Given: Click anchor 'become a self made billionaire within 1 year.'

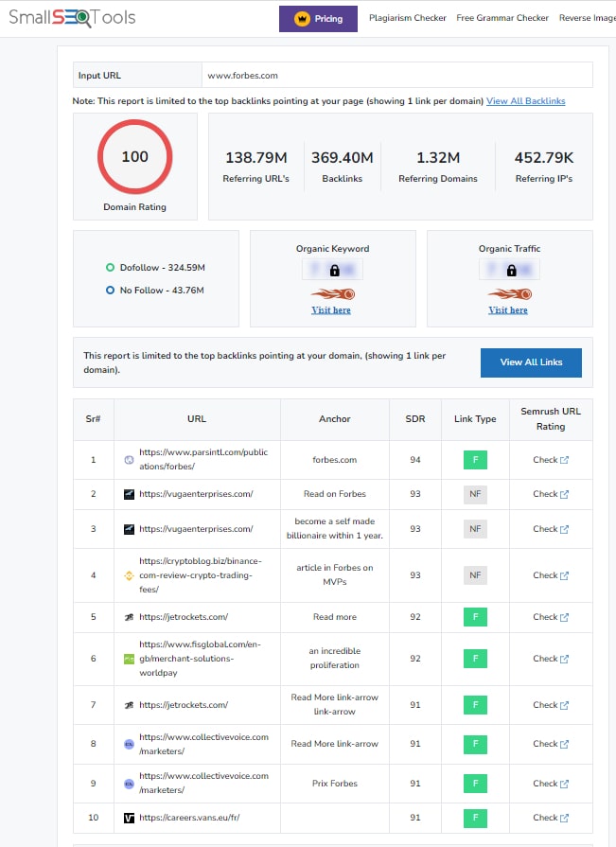Looking at the screenshot, I should [x=335, y=528].
